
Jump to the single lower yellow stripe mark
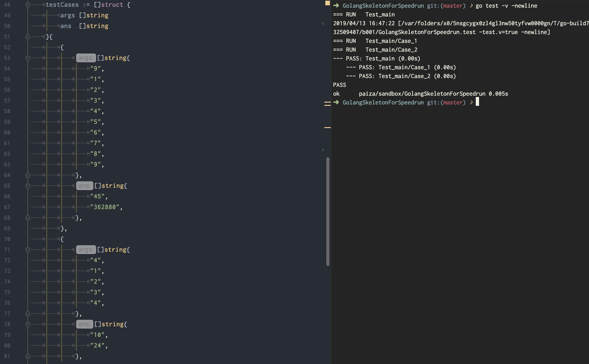tap(327, 127)
